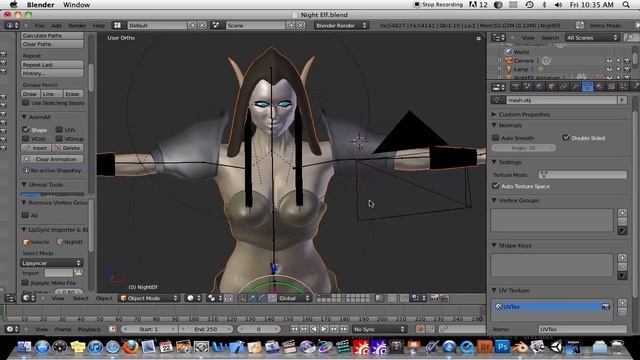Enable the Auto Smooth checkbox
The width and height of the screenshot is (640, 360).
(496, 138)
